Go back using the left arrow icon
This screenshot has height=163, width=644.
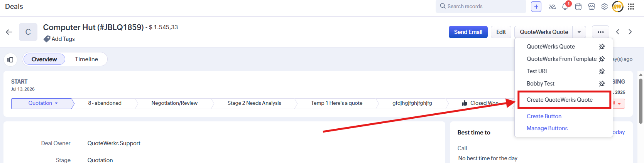[9, 32]
